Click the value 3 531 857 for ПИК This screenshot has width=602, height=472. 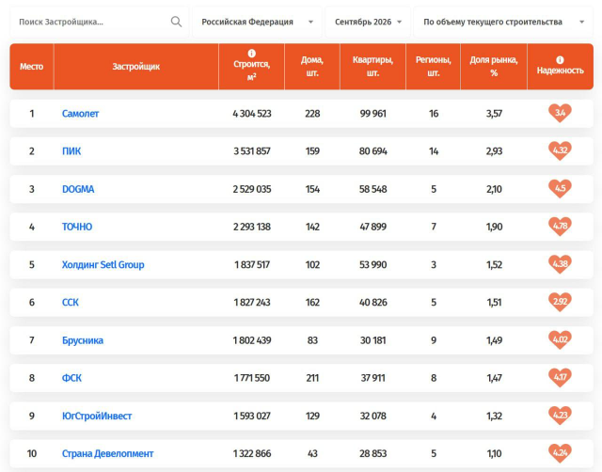[252, 151]
